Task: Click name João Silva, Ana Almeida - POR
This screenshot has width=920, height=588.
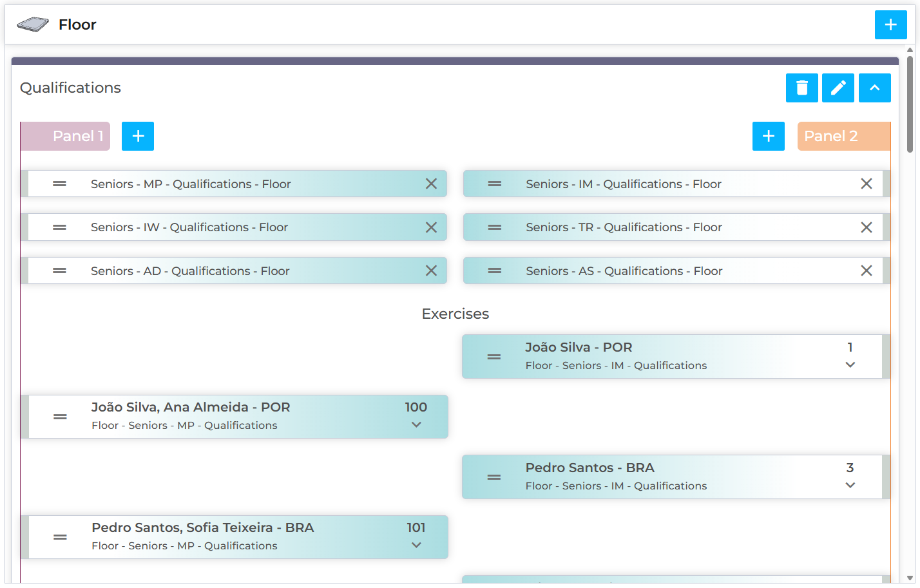Action: (x=191, y=407)
